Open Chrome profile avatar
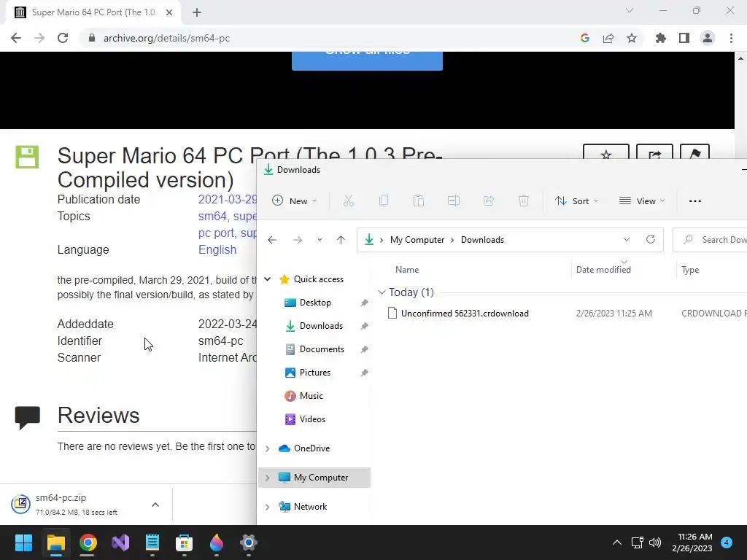This screenshot has height=560, width=747. [708, 38]
